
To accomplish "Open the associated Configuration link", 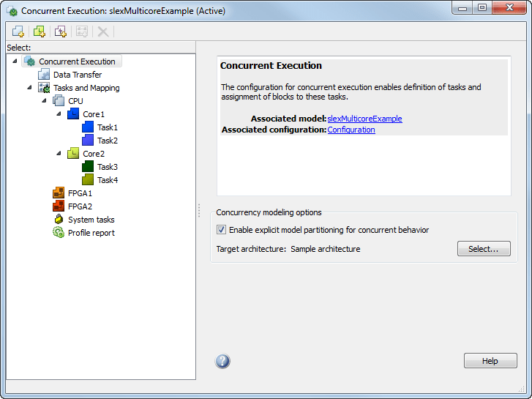I will [x=351, y=130].
